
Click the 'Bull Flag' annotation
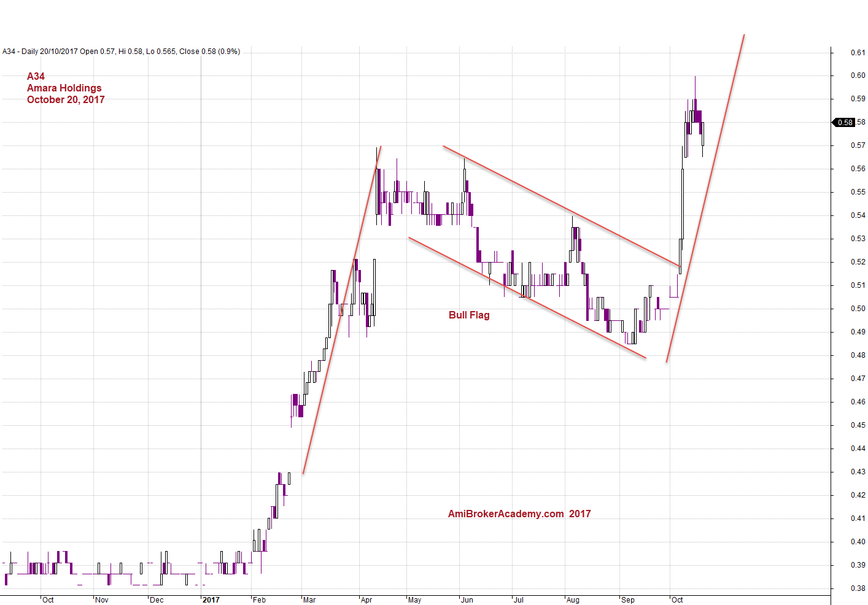pos(469,315)
